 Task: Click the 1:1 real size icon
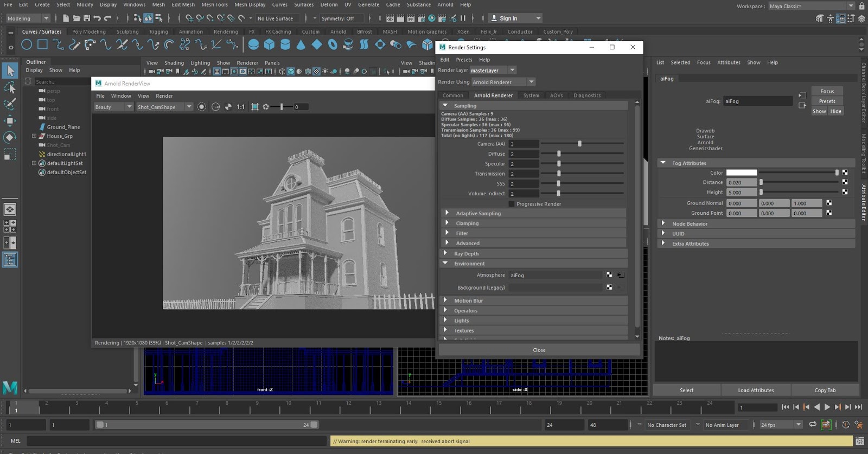(241, 107)
